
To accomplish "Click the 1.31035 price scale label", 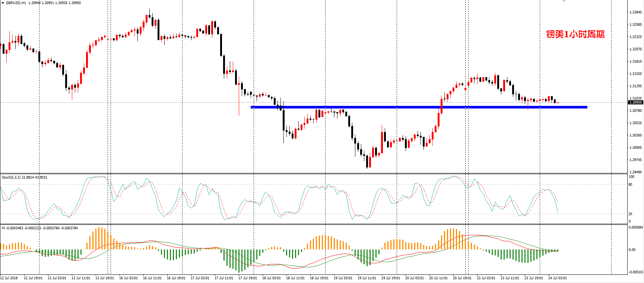I will [635, 98].
